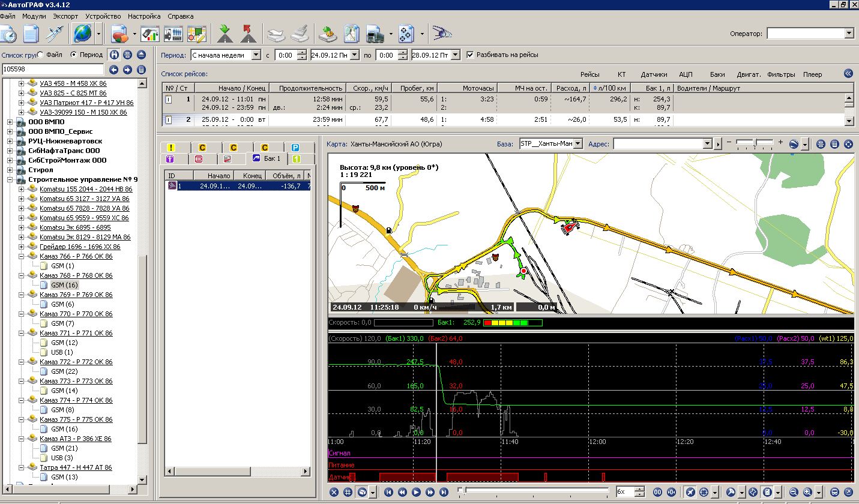
Task: Open the База map dropdown
Action: tap(577, 144)
